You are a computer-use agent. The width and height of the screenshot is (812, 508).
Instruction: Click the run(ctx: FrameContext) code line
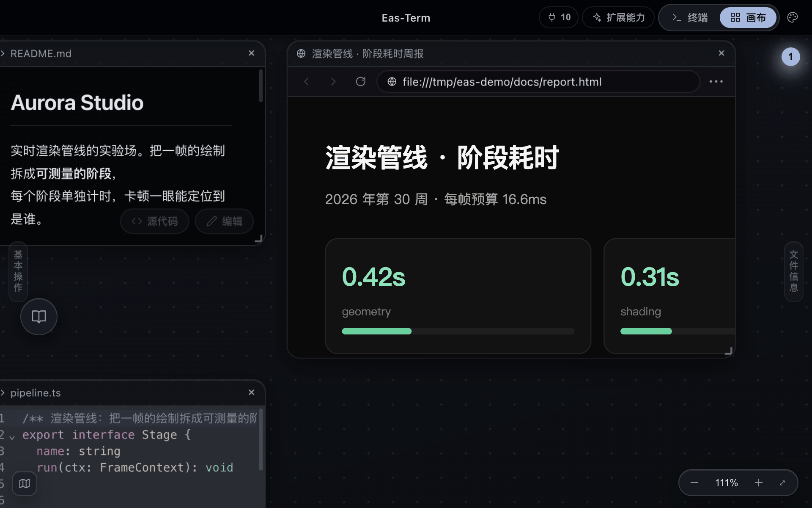[135, 467]
